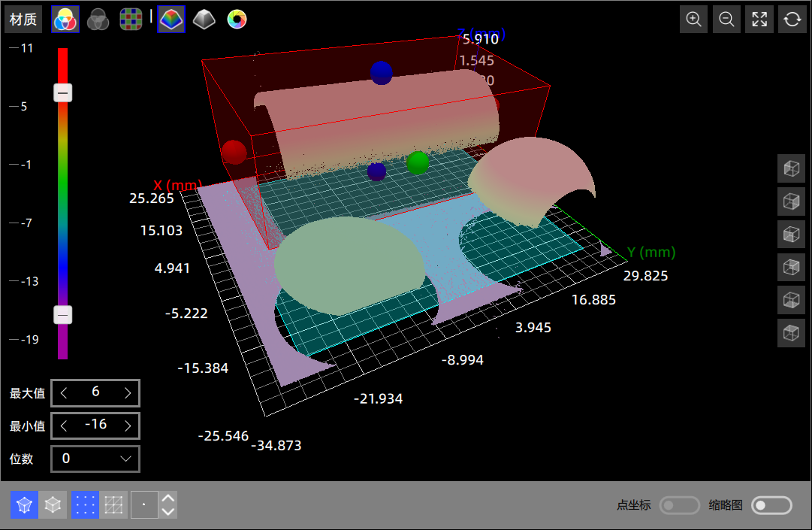This screenshot has height=530, width=812.
Task: Toggle the 点坐标 switch
Action: tap(679, 505)
